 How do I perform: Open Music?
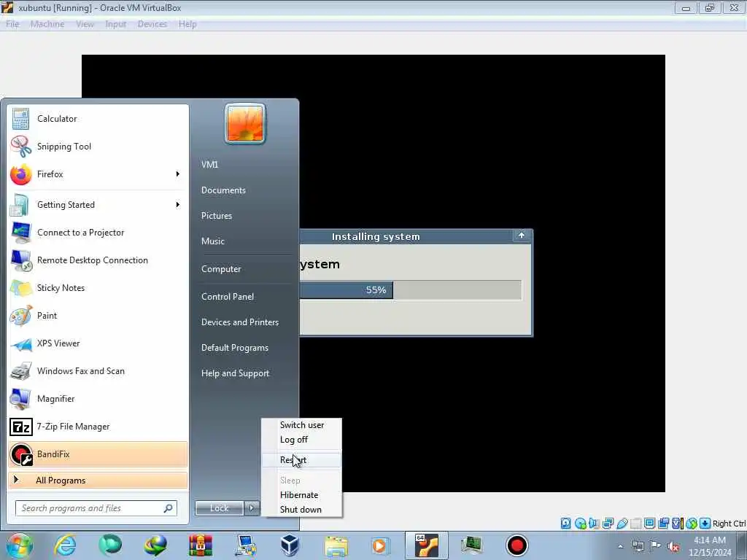[213, 241]
